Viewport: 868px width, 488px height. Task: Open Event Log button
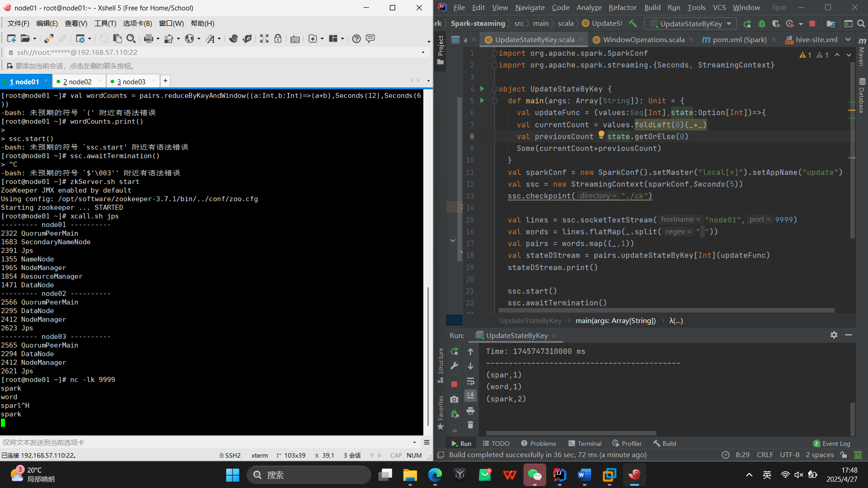tap(832, 444)
